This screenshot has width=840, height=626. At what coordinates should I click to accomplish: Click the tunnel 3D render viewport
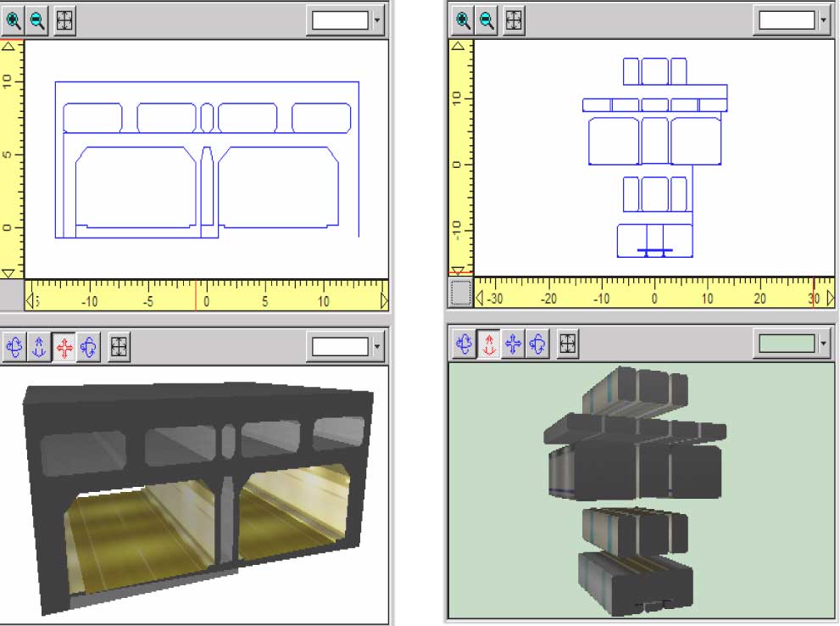194,495
